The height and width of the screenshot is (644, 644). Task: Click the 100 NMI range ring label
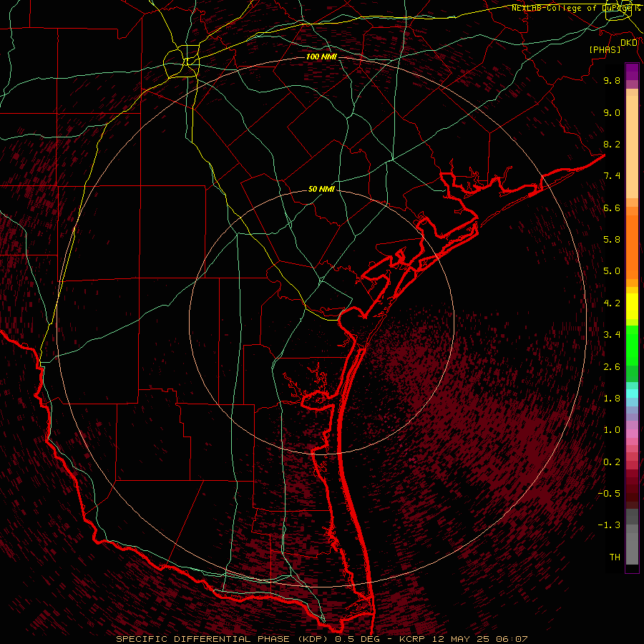click(321, 57)
